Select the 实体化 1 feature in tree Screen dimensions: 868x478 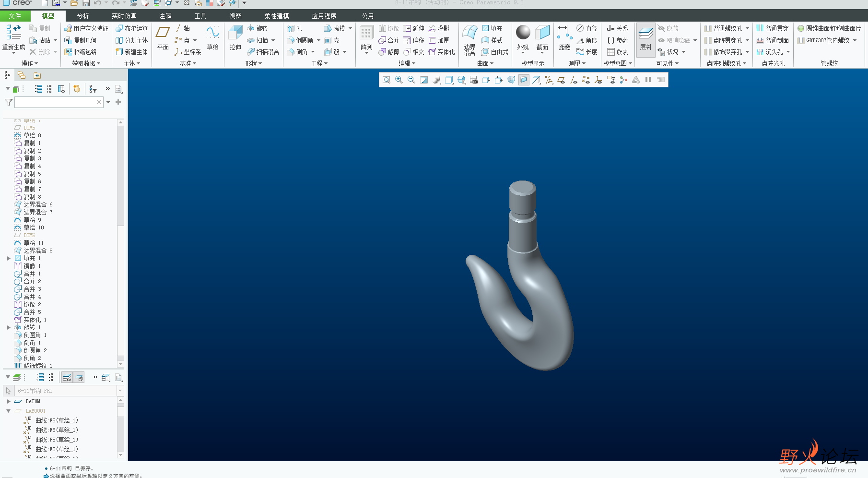click(31, 320)
